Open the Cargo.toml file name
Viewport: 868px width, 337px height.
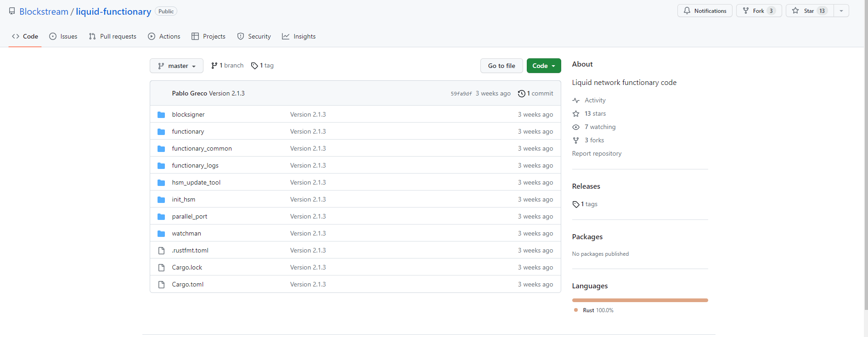tap(188, 285)
